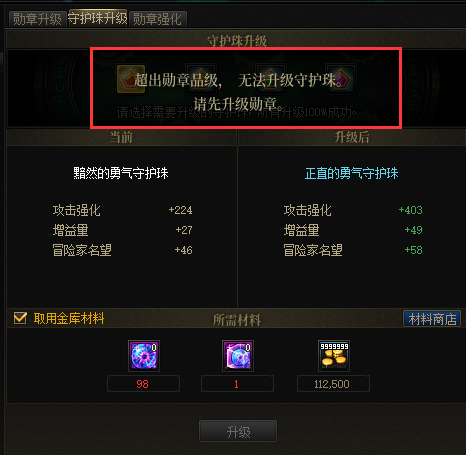
Task: Open the 材料商店 shop
Action: click(432, 319)
